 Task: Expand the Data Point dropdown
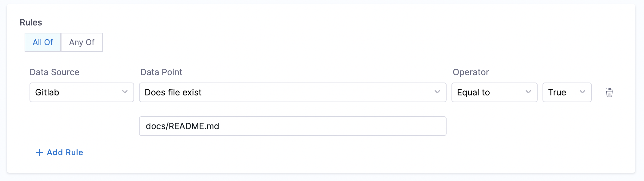pyautogui.click(x=292, y=92)
